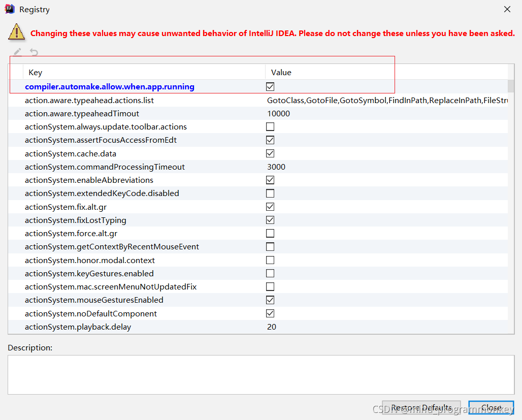Select the actionSystem.honor.modal.context key

point(90,260)
